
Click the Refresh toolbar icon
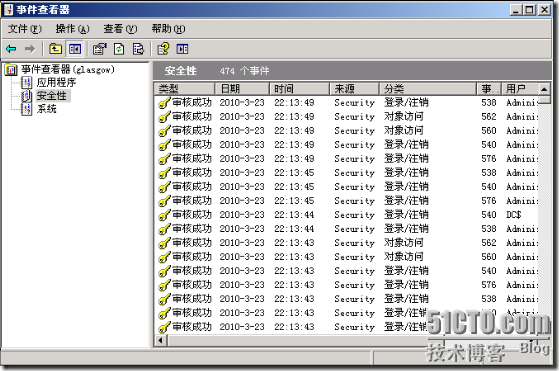point(119,49)
